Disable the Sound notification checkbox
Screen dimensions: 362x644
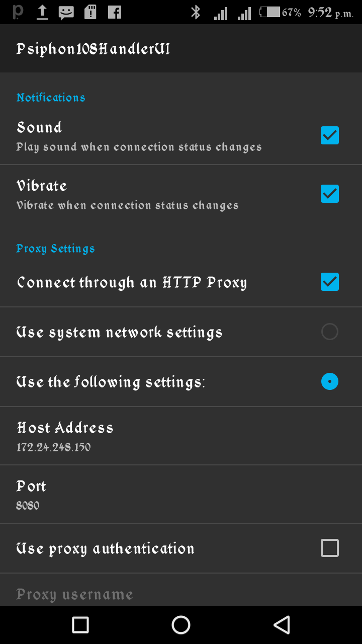pyautogui.click(x=330, y=135)
